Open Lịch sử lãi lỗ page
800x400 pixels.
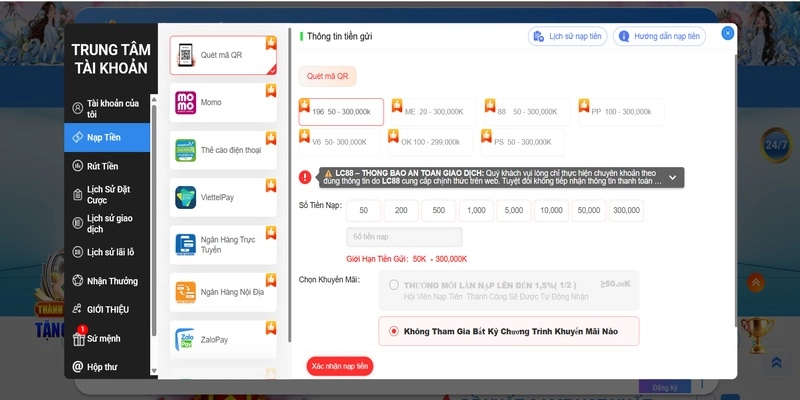(107, 252)
